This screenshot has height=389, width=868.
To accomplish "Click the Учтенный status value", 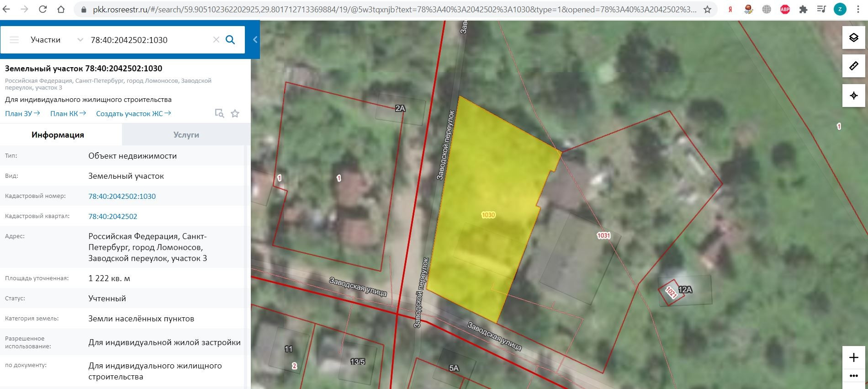I will [x=107, y=298].
